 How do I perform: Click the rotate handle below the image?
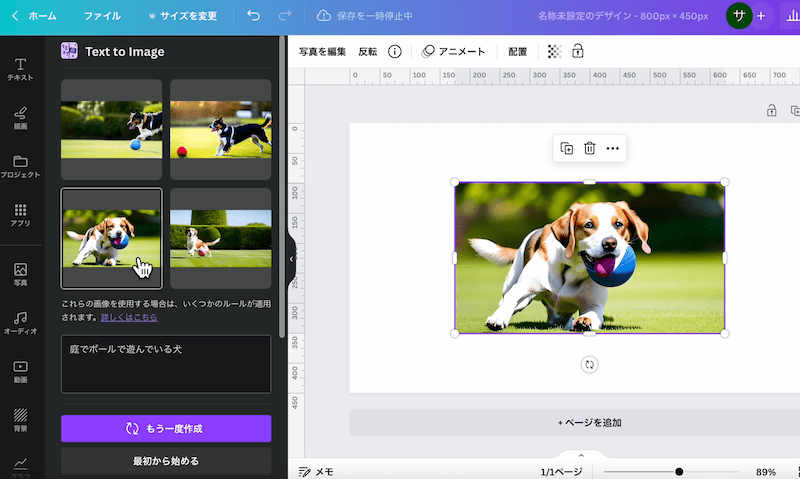pos(589,365)
